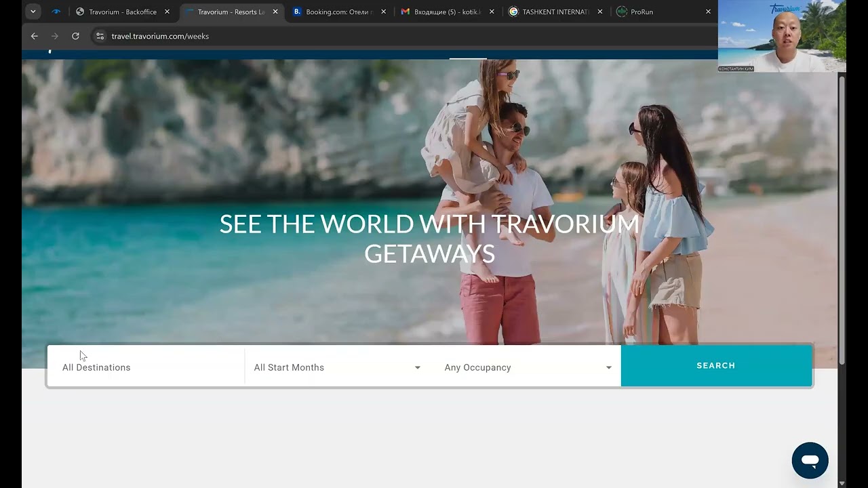This screenshot has width=868, height=488.
Task: Select the Travorium - Resorts tab
Action: (230, 12)
